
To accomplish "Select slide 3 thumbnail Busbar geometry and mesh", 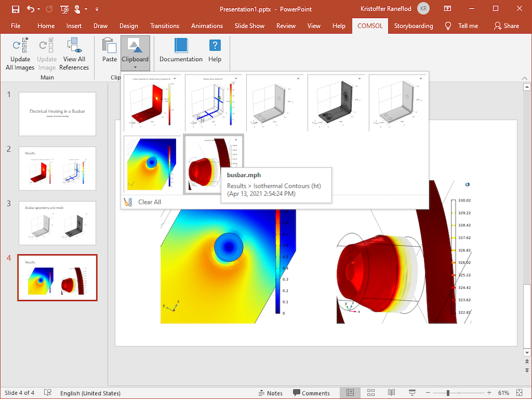I will pyautogui.click(x=57, y=223).
